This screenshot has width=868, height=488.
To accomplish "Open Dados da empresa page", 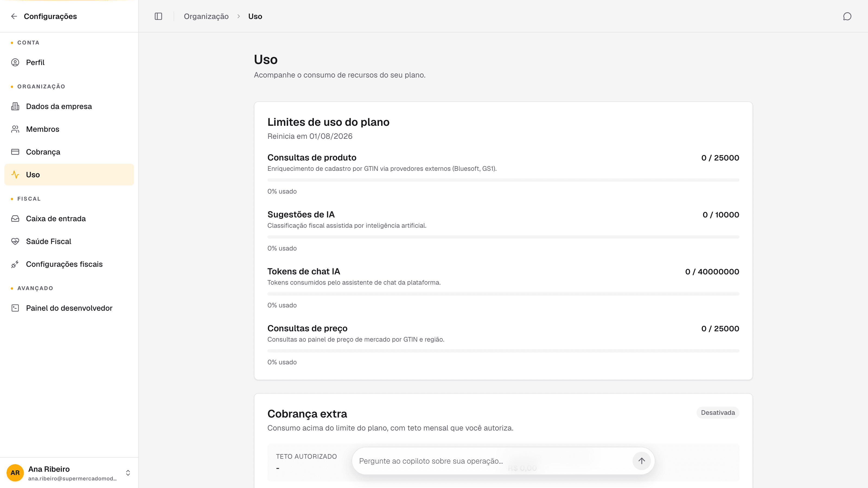I will tap(69, 107).
